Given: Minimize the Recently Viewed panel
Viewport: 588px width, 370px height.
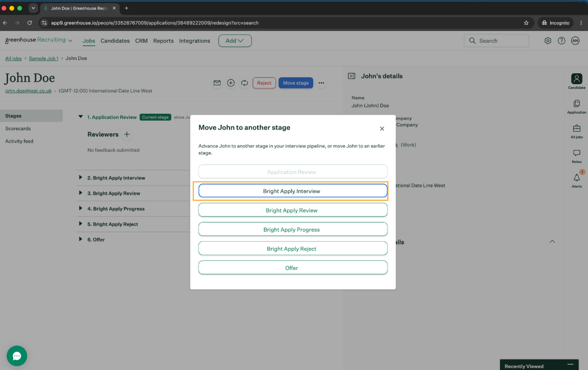Looking at the screenshot, I should point(570,365).
